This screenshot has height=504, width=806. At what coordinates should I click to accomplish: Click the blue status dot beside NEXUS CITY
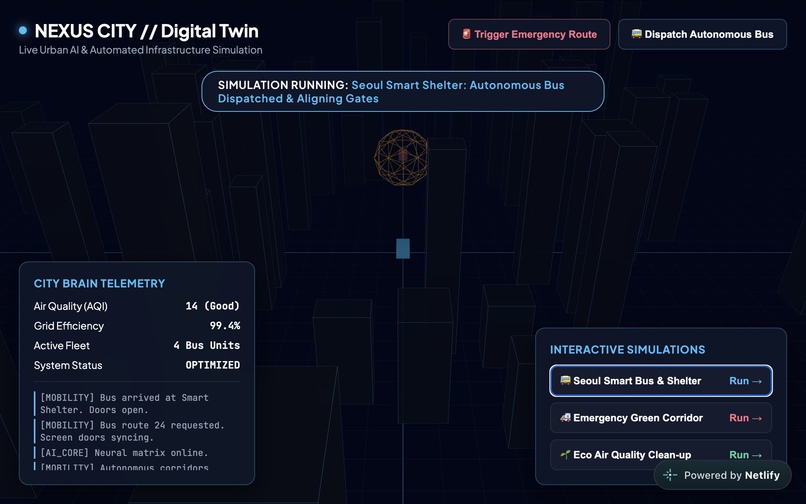(23, 30)
